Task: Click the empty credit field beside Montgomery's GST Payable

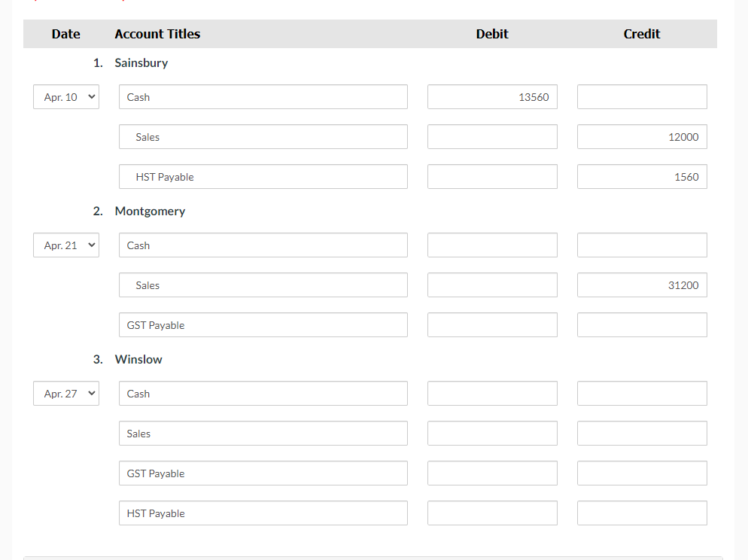Action: [x=641, y=324]
